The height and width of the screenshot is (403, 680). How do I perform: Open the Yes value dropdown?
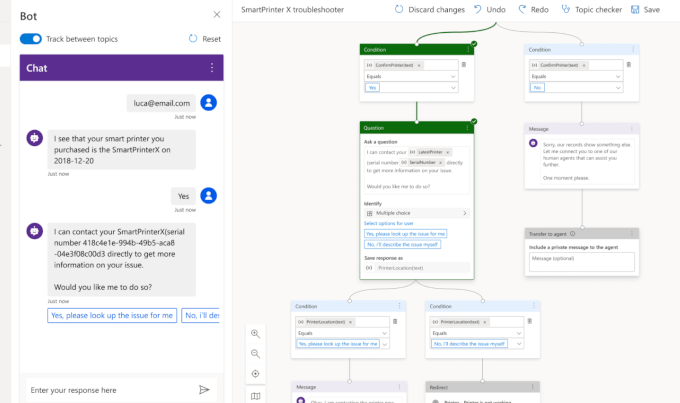coord(453,88)
